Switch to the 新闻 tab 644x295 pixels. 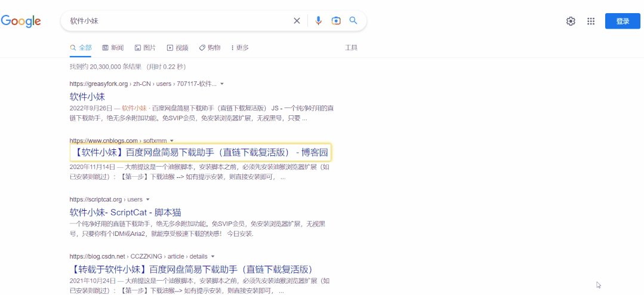[x=113, y=48]
